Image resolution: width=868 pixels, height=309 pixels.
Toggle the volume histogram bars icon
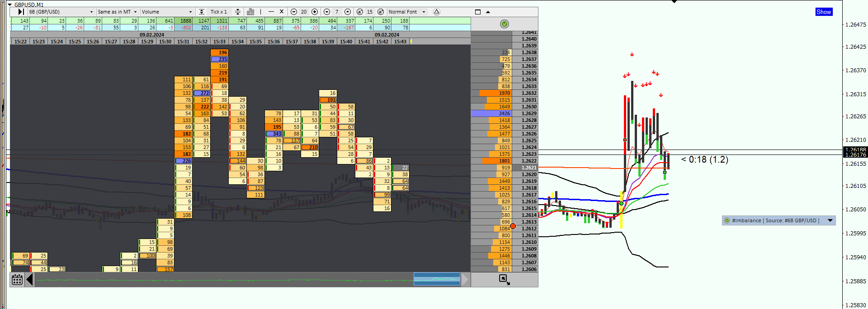(250, 12)
